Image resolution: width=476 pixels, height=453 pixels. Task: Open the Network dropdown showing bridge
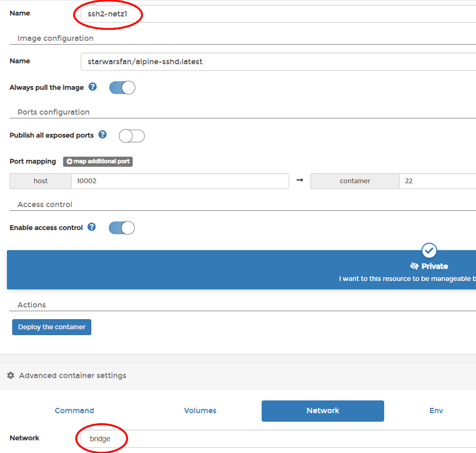pos(276,439)
